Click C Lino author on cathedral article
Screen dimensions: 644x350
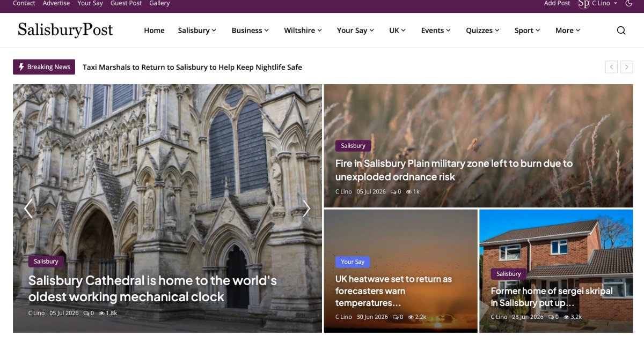(x=36, y=313)
